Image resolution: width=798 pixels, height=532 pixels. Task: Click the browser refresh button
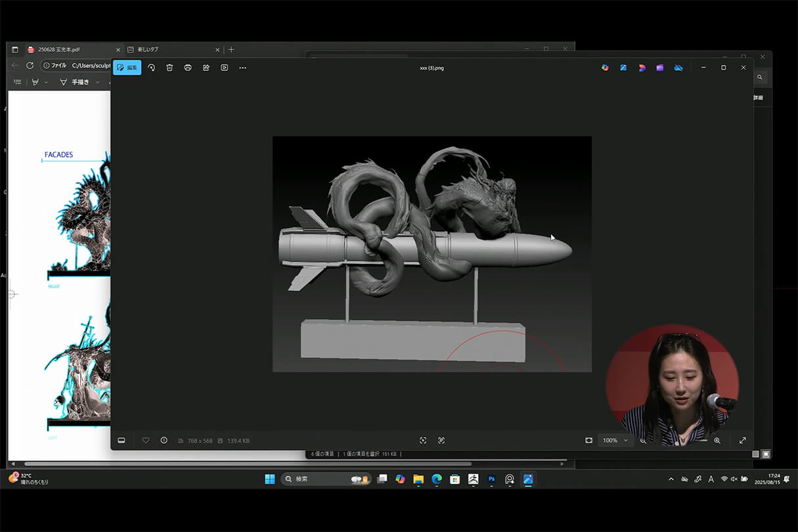[x=30, y=65]
